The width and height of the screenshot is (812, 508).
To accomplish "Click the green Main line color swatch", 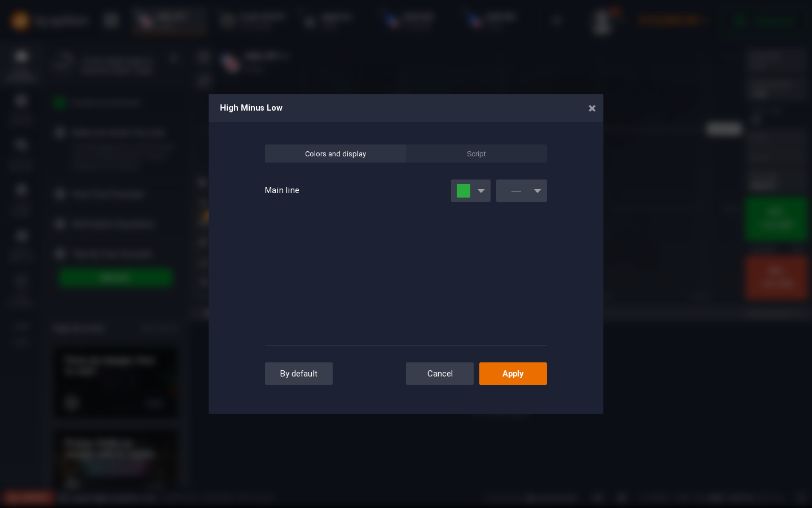I will tap(464, 191).
